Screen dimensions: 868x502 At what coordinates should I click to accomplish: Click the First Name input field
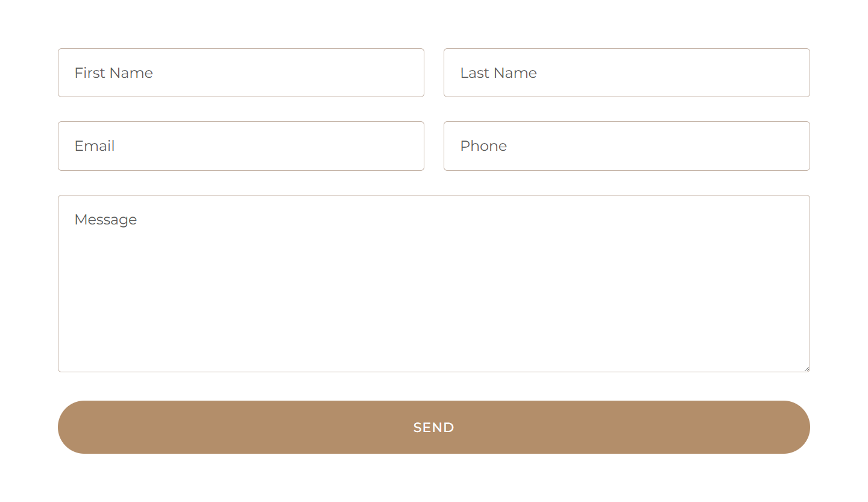tap(241, 72)
